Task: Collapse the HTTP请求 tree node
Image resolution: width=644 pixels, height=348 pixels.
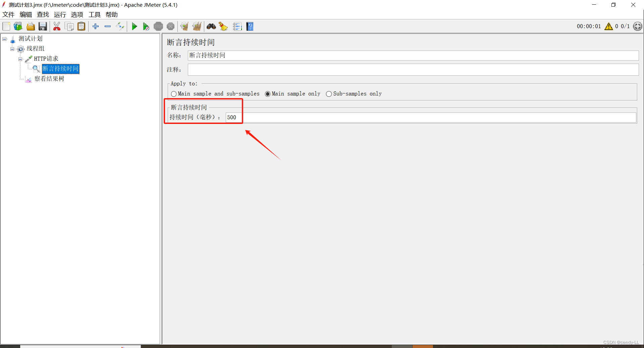Action: click(20, 59)
